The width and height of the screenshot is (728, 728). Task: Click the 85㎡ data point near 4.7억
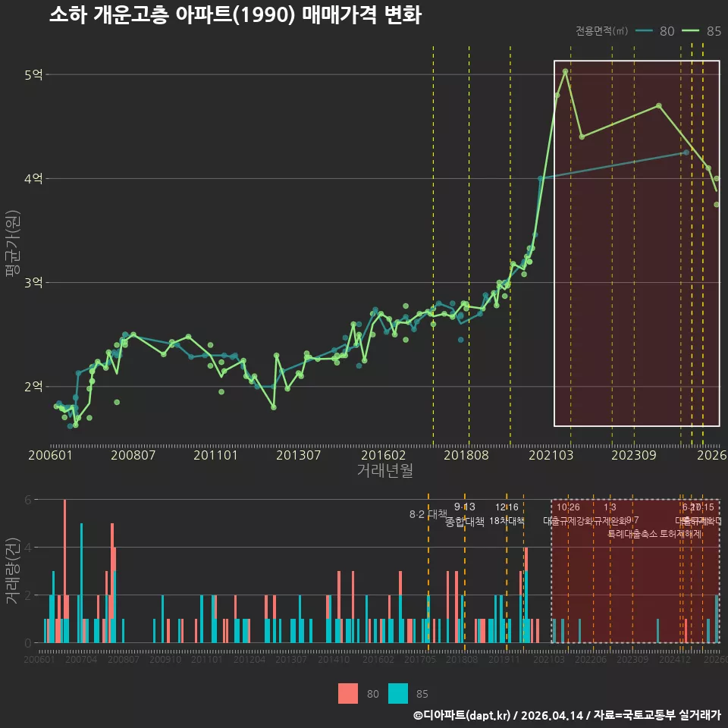659,106
